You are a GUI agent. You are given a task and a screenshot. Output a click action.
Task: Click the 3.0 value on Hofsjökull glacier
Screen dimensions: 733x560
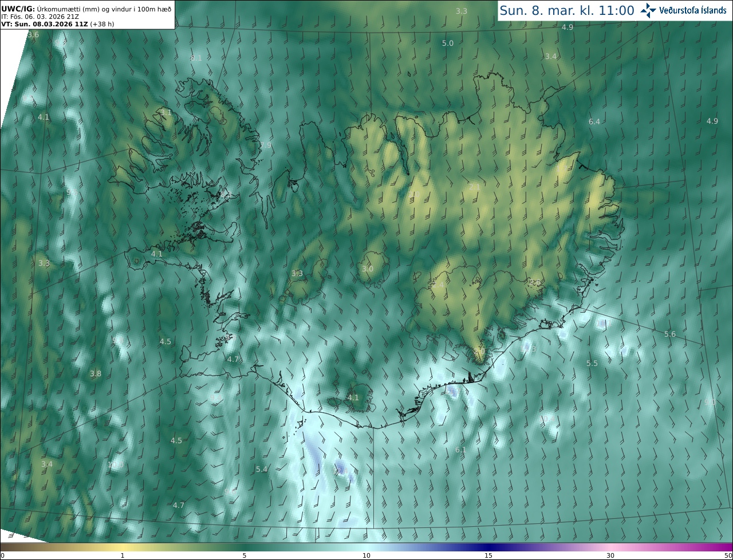[368, 269]
